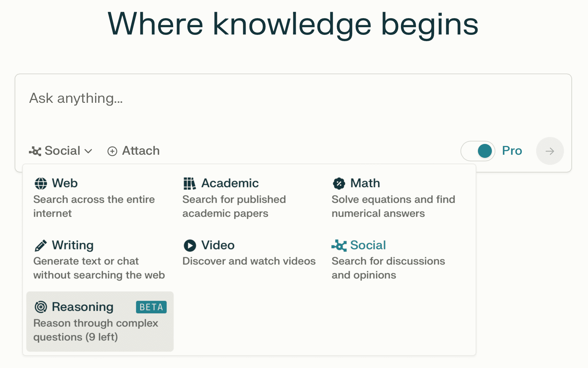Click the Writing pencil icon
Image resolution: width=588 pixels, height=368 pixels.
pos(41,245)
